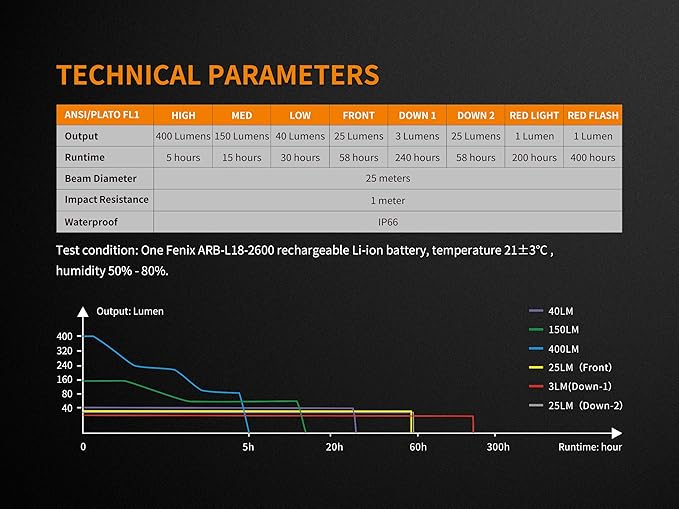Select the DOWN 1 column header
This screenshot has height=509, width=679.
point(416,116)
